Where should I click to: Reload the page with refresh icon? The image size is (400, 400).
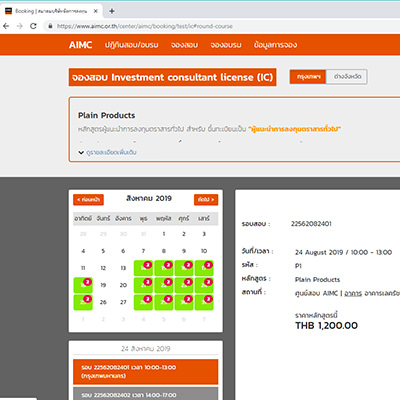(33, 26)
